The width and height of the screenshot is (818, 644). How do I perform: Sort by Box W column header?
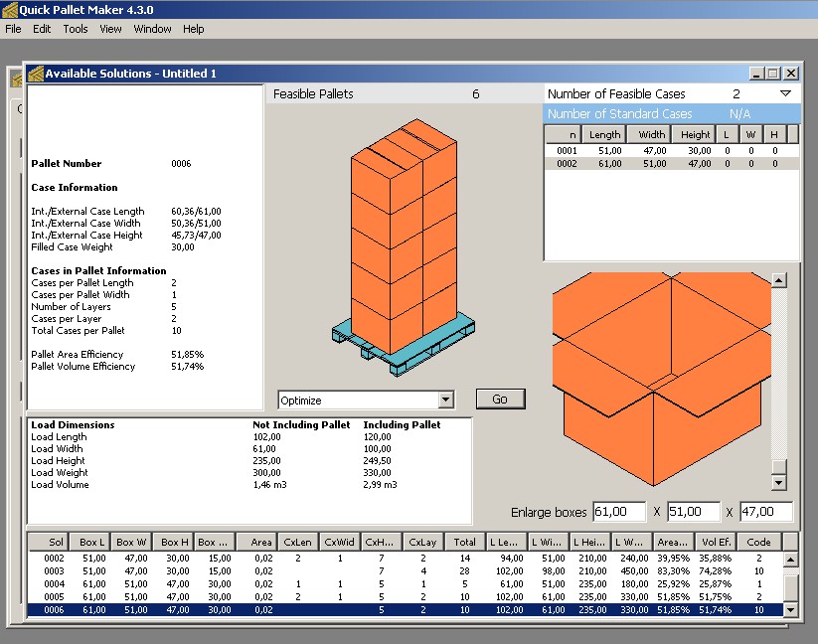click(131, 542)
